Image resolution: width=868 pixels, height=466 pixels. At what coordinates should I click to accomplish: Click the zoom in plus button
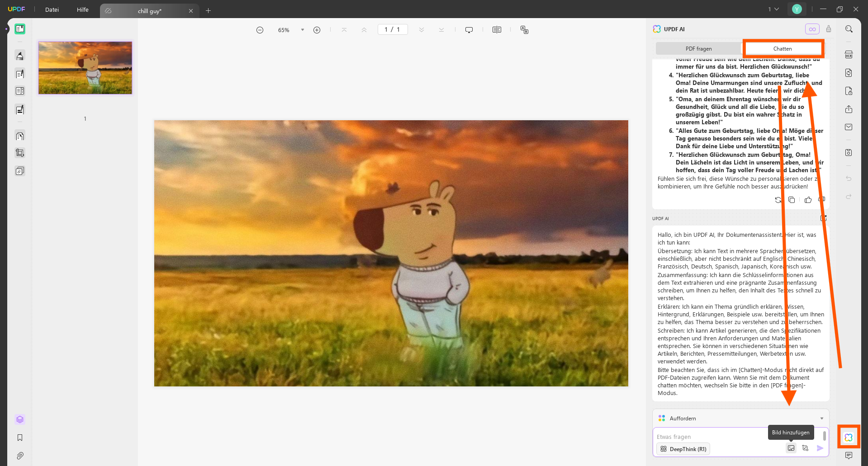(x=317, y=30)
